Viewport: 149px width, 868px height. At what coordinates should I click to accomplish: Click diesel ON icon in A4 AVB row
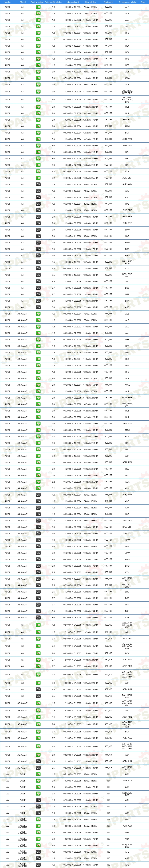[x=38, y=191]
